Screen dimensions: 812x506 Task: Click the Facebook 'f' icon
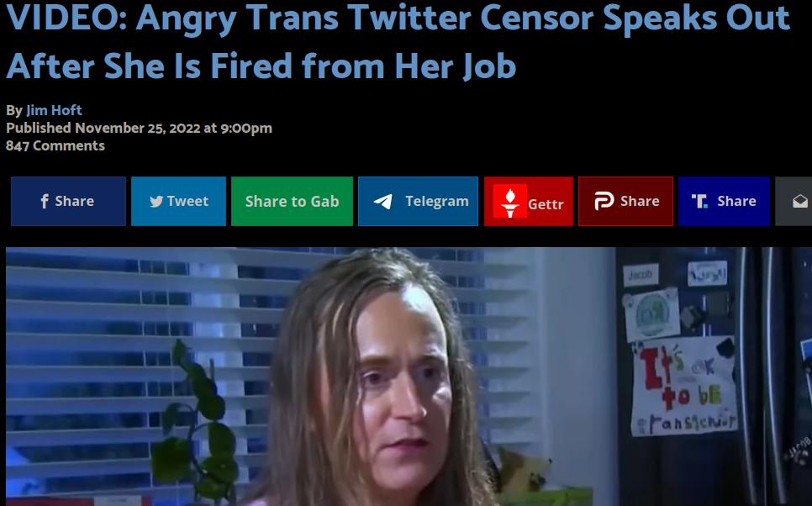(x=45, y=201)
